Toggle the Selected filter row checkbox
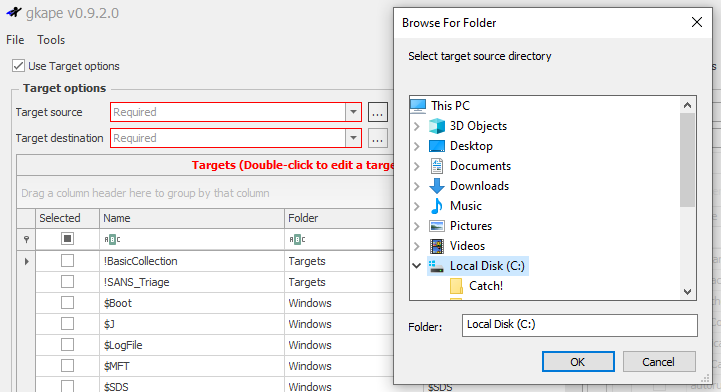Image resolution: width=721 pixels, height=392 pixels. [67, 239]
